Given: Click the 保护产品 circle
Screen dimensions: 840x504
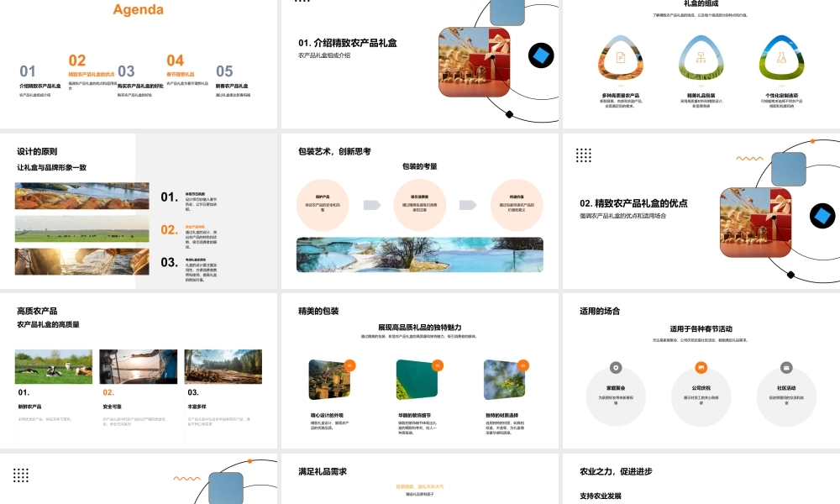Looking at the screenshot, I should 323,205.
